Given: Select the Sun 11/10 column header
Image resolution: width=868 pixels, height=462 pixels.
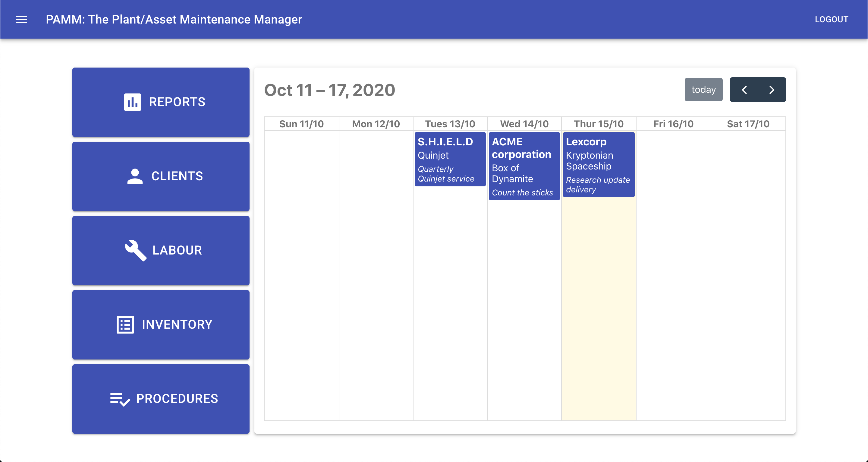Looking at the screenshot, I should 302,124.
